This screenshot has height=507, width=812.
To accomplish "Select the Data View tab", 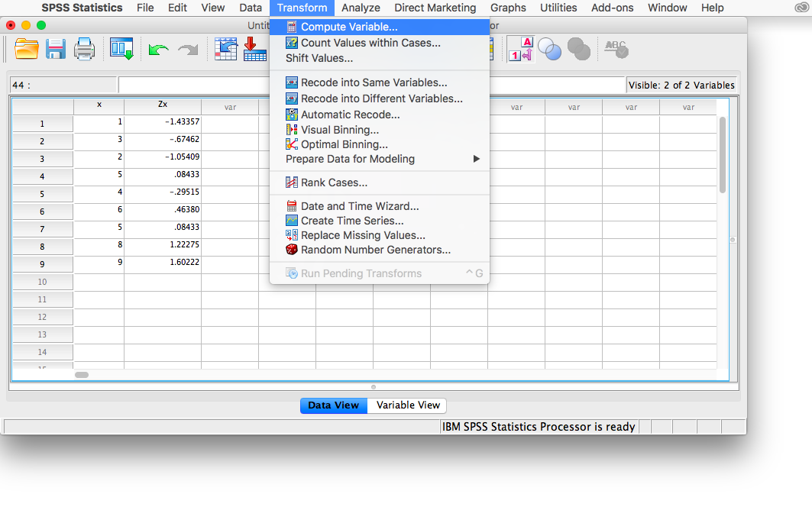I will (333, 405).
